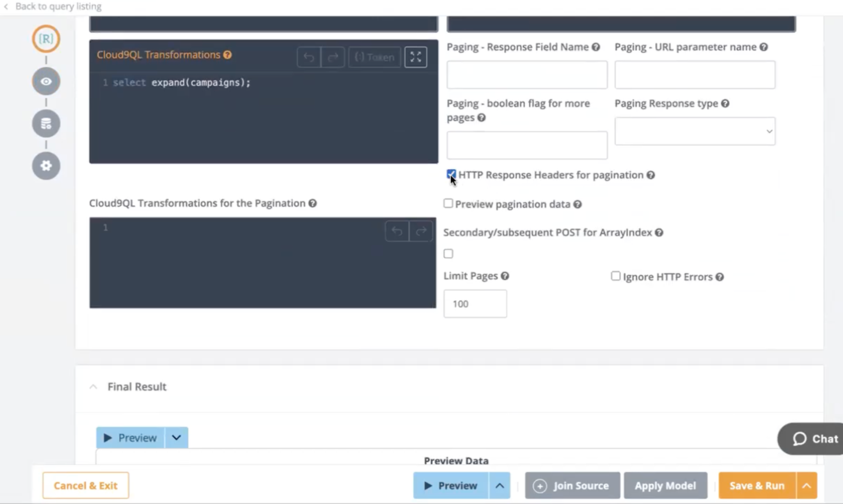The width and height of the screenshot is (843, 504).
Task: Go back to query listing
Action: [53, 6]
